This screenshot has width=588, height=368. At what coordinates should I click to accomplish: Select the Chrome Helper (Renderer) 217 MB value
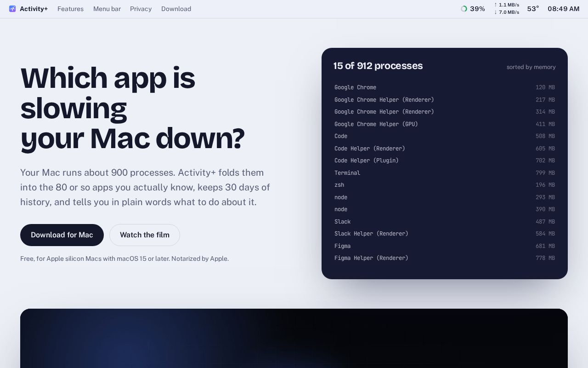pos(545,100)
